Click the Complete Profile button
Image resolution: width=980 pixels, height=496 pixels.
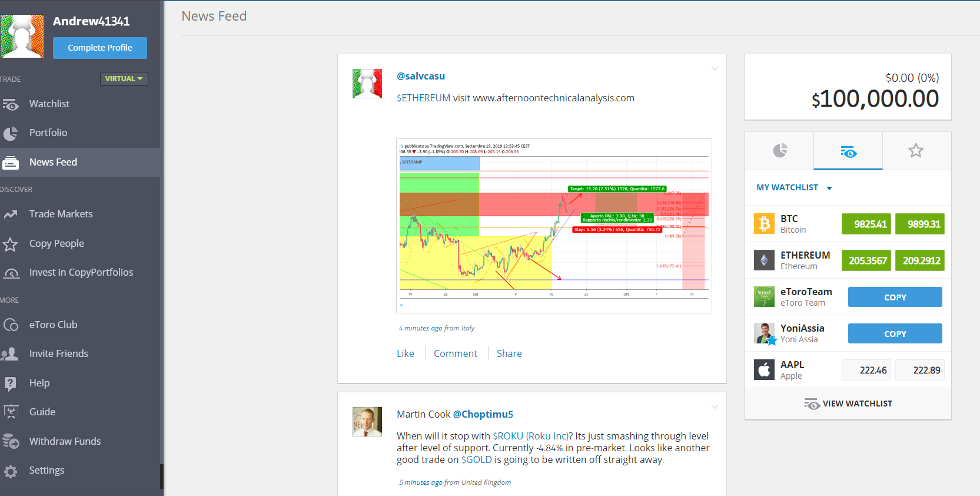[100, 48]
